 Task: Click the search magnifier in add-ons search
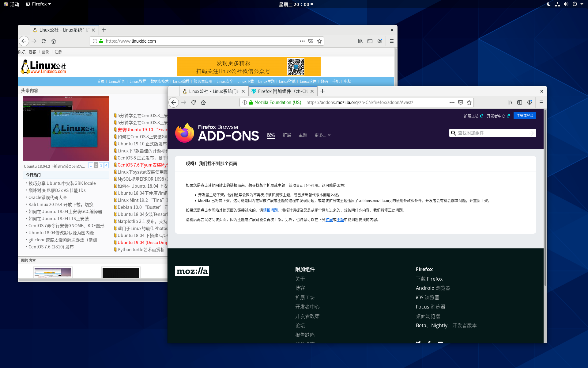453,133
